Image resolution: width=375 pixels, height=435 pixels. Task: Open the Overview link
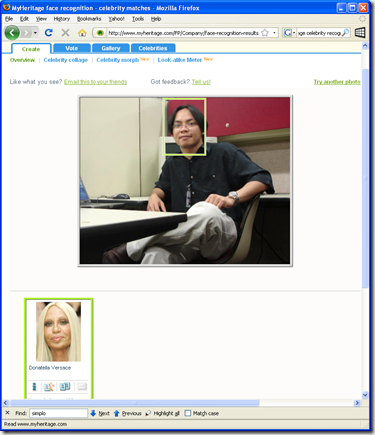[x=22, y=60]
